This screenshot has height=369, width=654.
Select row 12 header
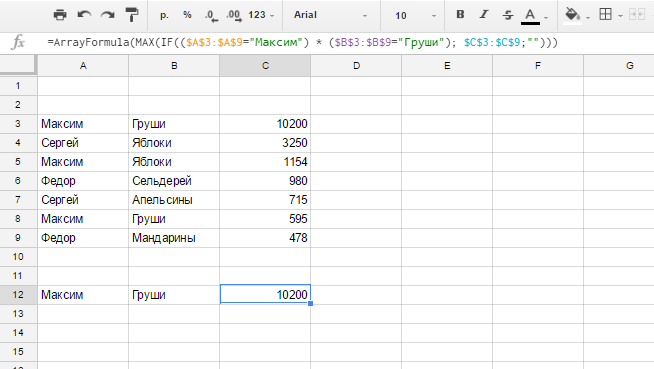click(18, 295)
